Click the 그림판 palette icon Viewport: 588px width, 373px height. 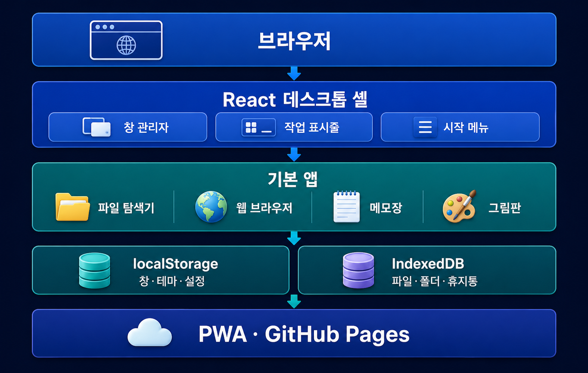click(460, 206)
